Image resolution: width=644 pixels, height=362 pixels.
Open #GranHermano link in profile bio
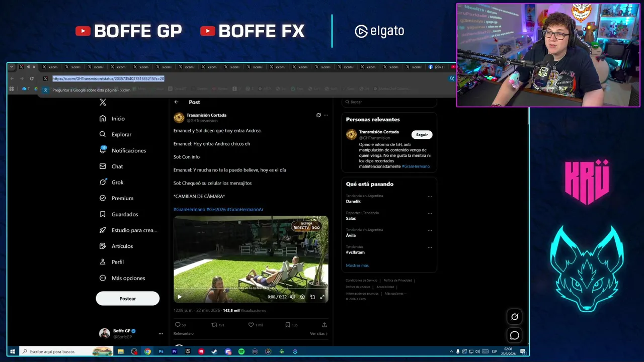click(x=416, y=166)
